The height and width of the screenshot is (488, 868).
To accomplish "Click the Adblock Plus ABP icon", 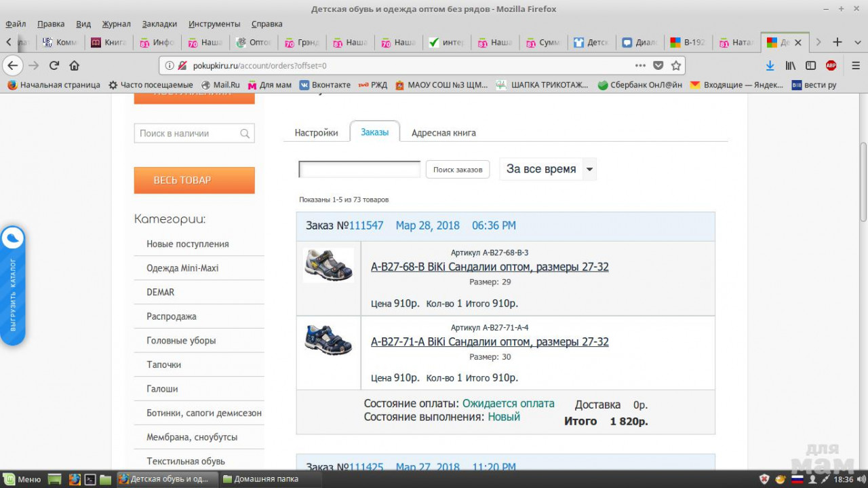I will pos(831,66).
